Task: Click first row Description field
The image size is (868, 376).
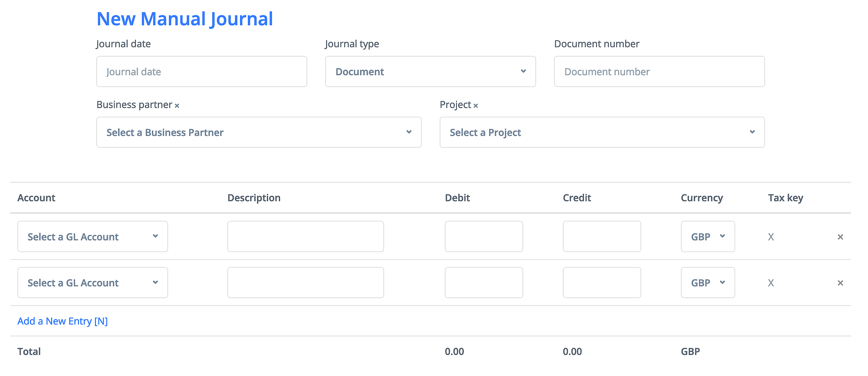Action: [305, 236]
